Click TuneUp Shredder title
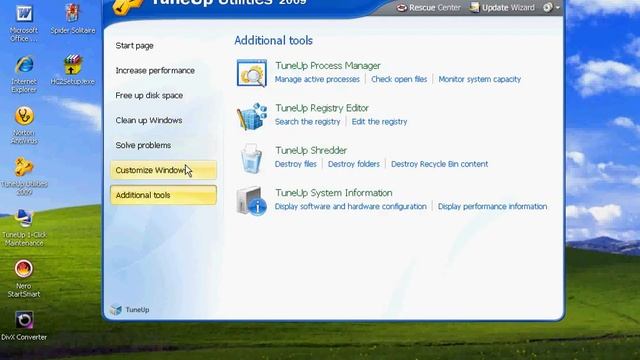 click(311, 150)
